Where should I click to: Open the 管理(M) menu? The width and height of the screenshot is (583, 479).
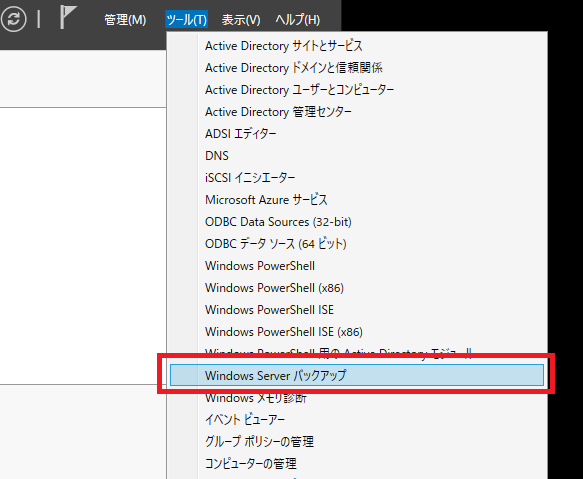pos(125,19)
